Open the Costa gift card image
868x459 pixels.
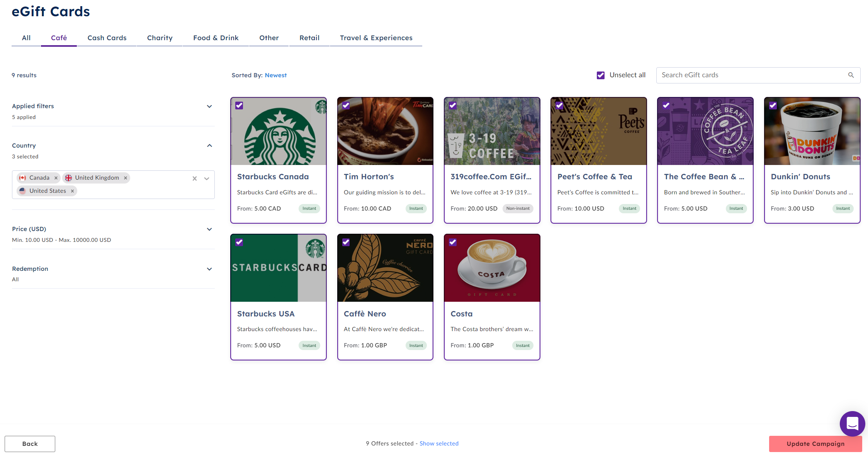click(492, 268)
